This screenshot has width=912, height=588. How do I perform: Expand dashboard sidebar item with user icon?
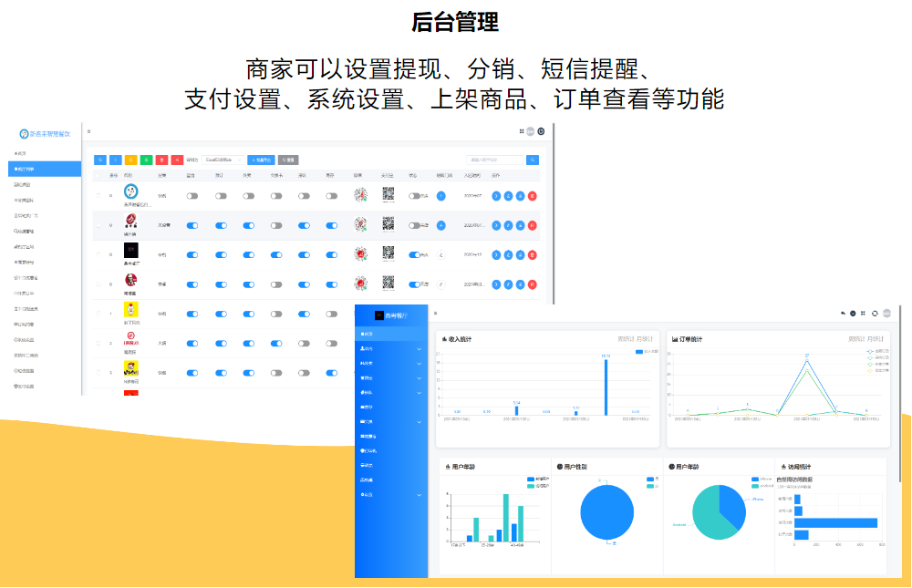coord(391,348)
